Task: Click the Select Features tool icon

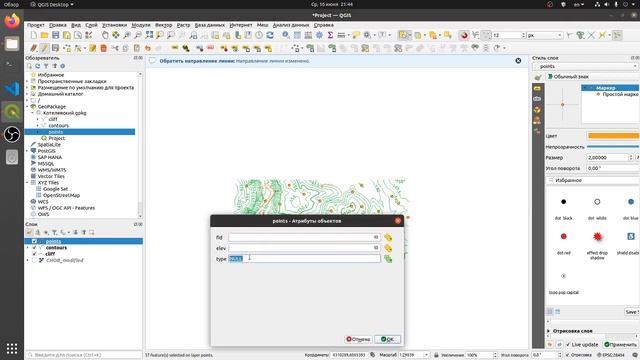Action: (x=403, y=36)
